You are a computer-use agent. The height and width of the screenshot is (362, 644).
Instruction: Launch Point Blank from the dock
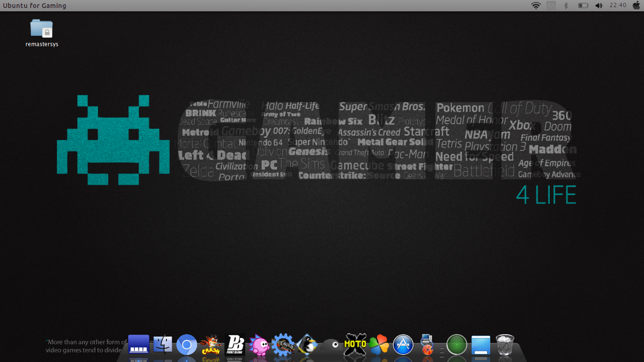pyautogui.click(x=235, y=345)
